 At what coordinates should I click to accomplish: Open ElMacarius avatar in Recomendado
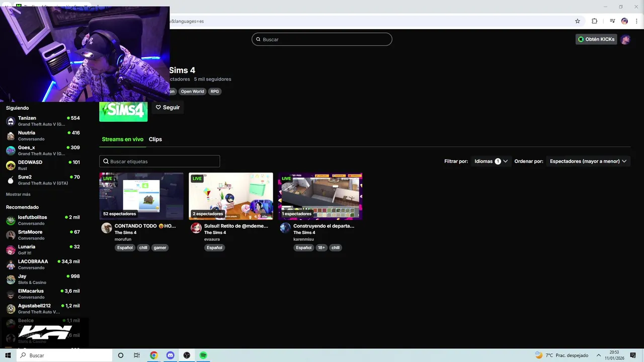click(11, 294)
